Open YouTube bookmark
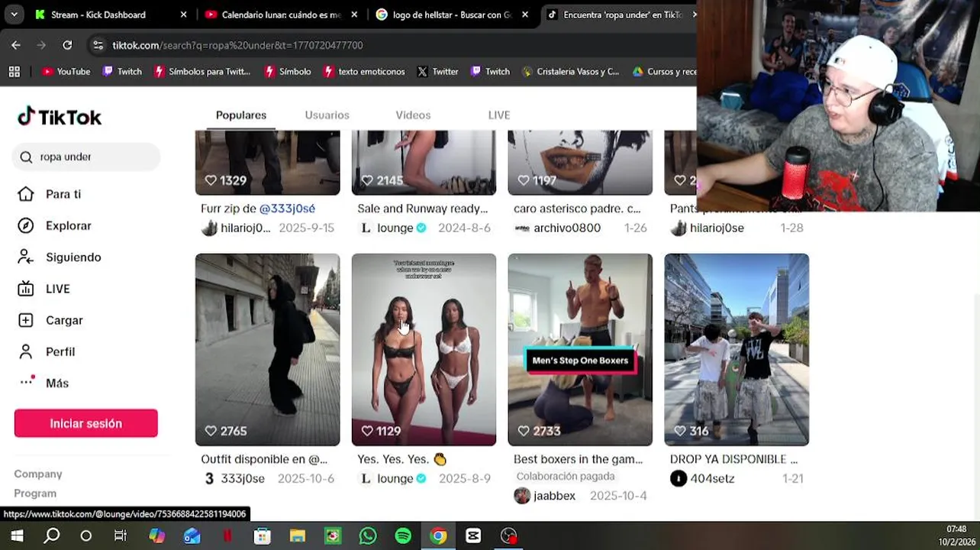The height and width of the screenshot is (550, 980). coord(66,71)
